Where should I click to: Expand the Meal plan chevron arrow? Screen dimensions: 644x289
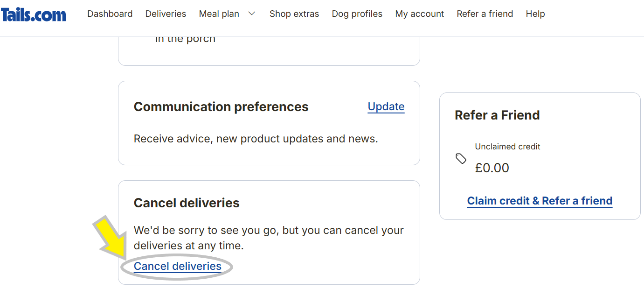(252, 14)
